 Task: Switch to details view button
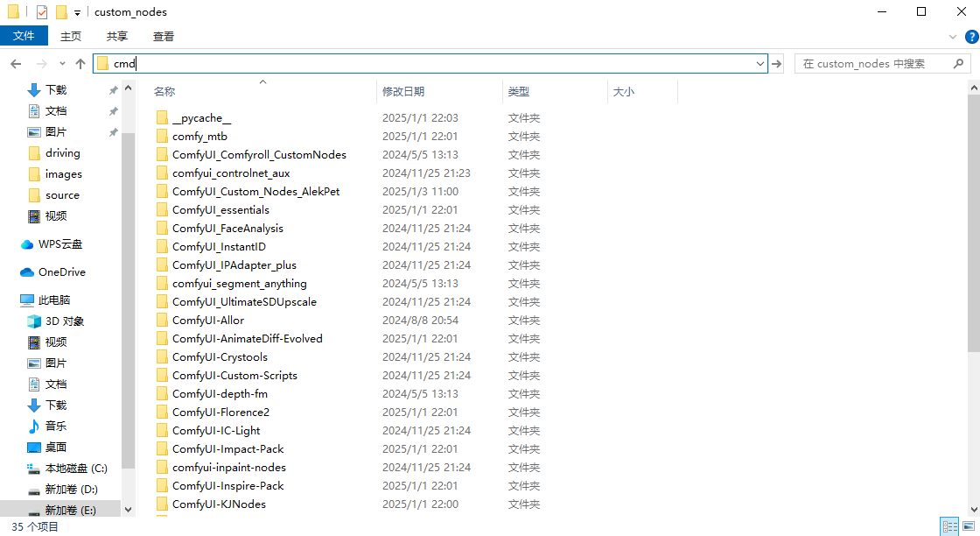click(x=949, y=526)
